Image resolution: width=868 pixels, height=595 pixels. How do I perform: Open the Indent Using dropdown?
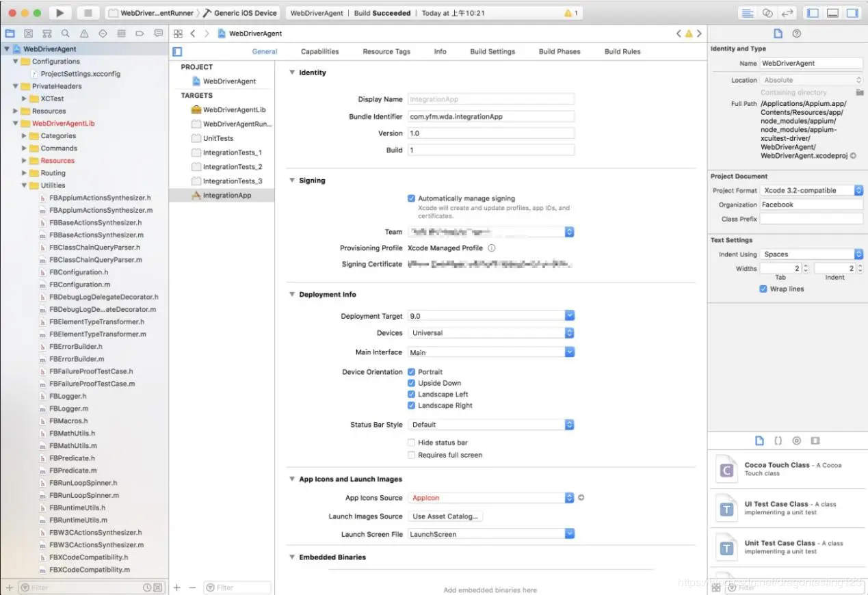point(812,254)
